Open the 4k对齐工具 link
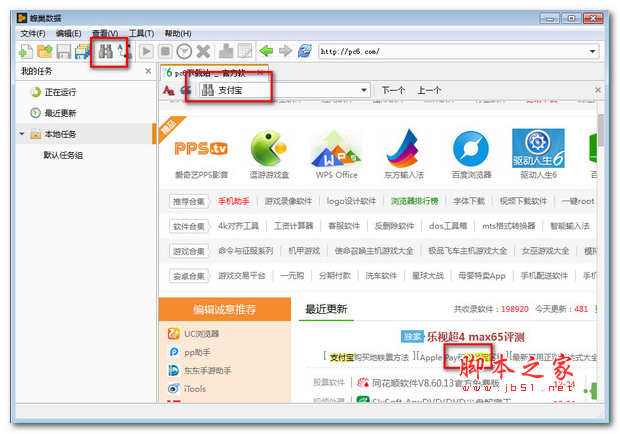The width and height of the screenshot is (620, 434). (238, 226)
